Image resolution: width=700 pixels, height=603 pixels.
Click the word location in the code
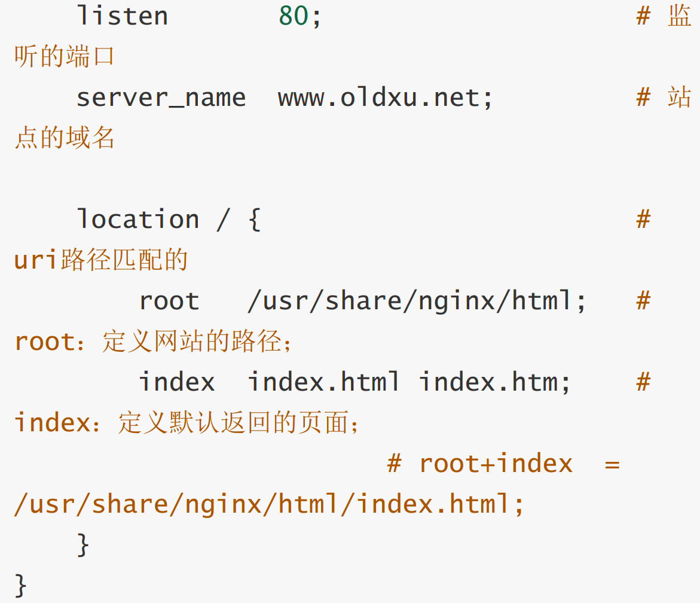138,220
